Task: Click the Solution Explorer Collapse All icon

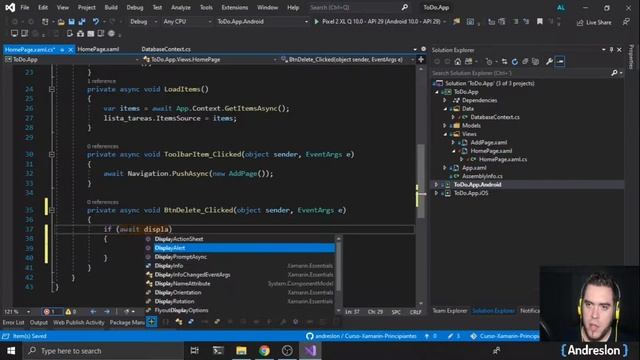Action: [525, 62]
